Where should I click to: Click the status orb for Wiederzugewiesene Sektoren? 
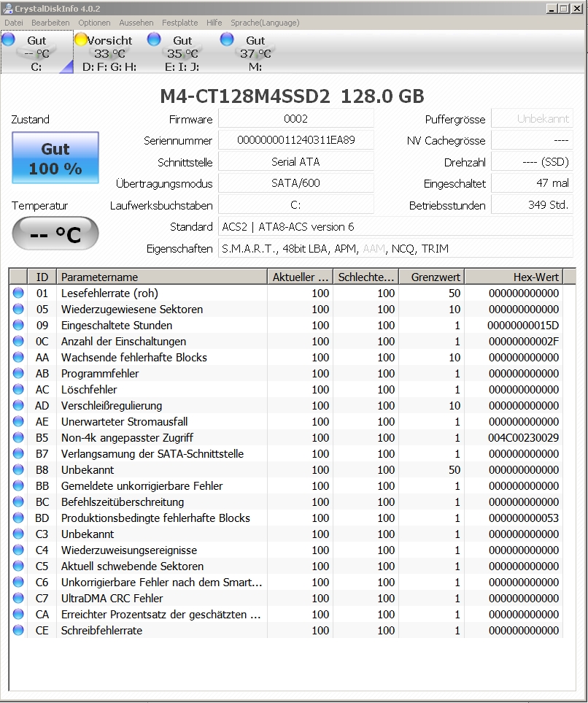pyautogui.click(x=18, y=309)
